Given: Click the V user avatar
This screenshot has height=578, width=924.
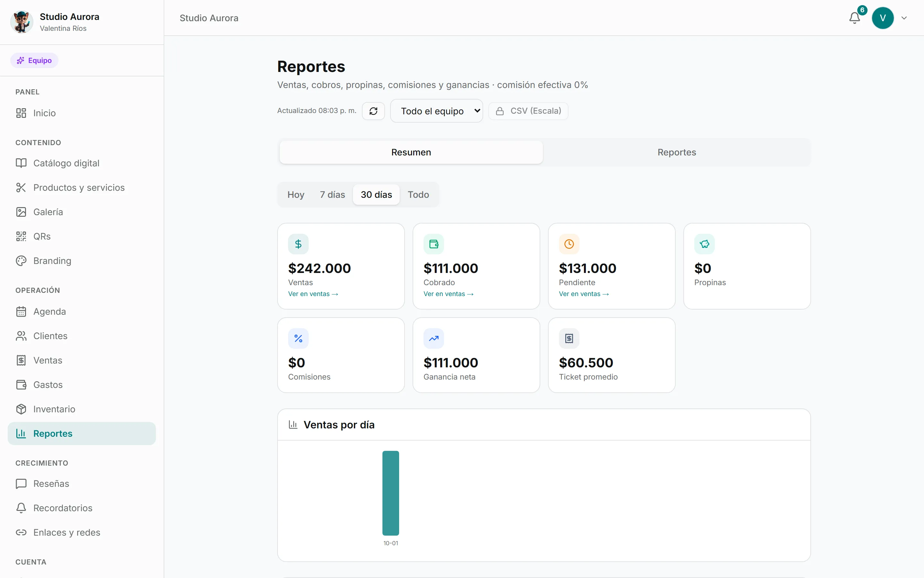Looking at the screenshot, I should tap(882, 18).
